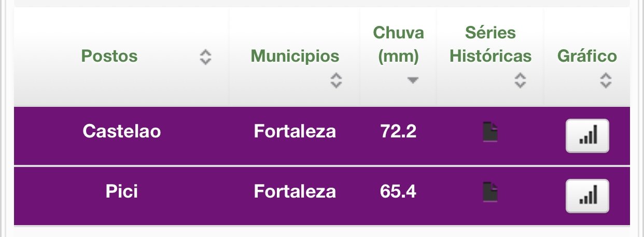Select the Pici station name cell
Image resolution: width=644 pixels, height=237 pixels.
pyautogui.click(x=122, y=192)
